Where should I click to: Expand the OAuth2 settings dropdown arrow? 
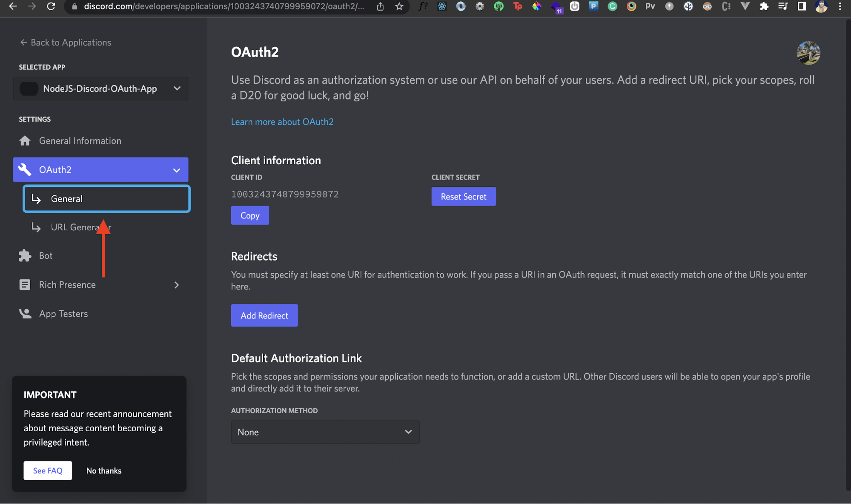coord(176,169)
